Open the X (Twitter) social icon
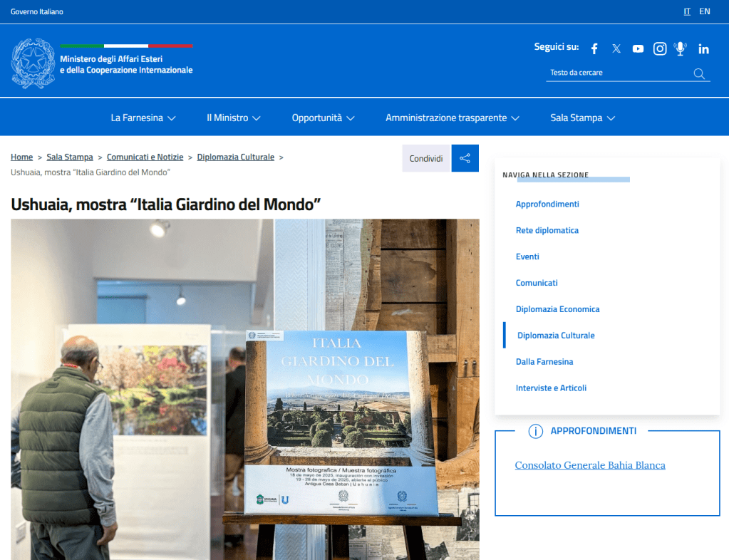The width and height of the screenshot is (729, 560). [x=616, y=48]
